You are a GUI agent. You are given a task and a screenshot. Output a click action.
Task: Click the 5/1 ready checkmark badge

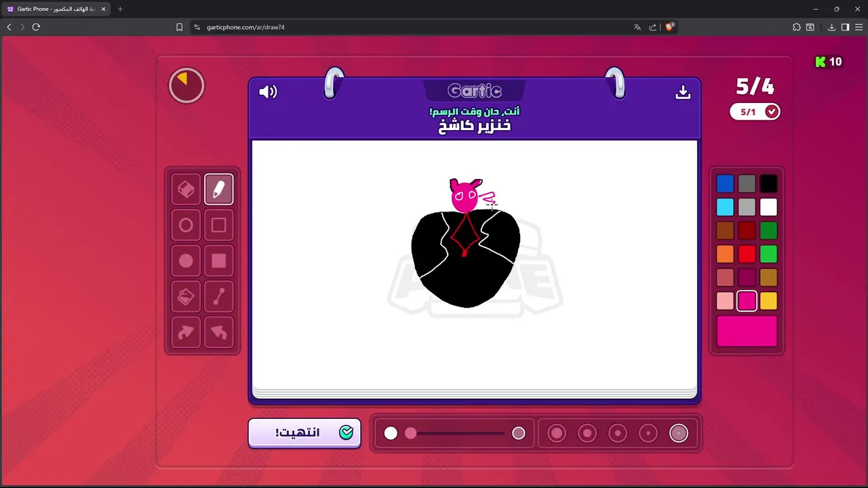[755, 112]
